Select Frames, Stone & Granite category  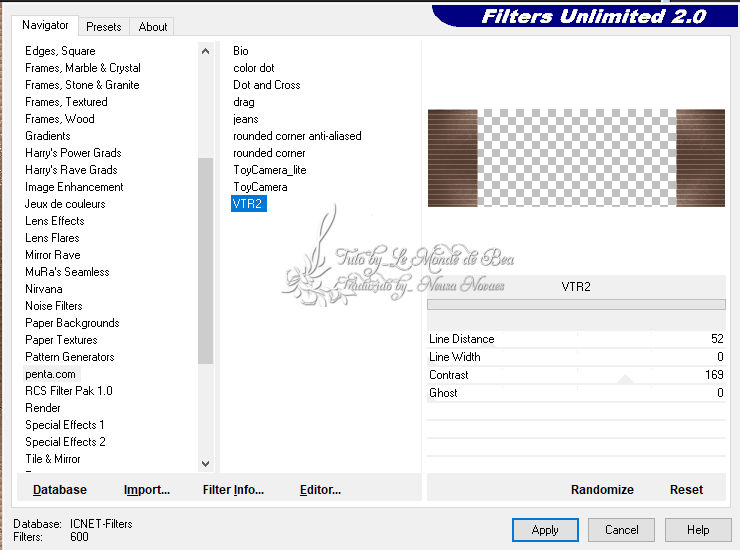(x=82, y=85)
